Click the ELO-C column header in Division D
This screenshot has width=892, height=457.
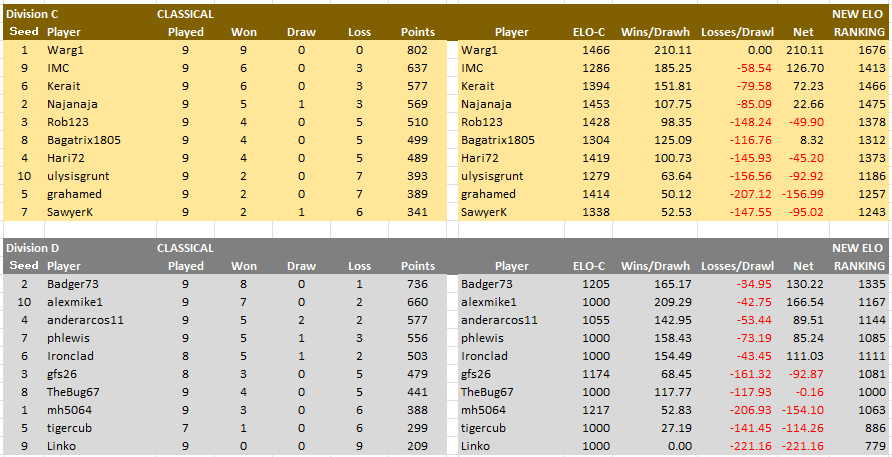[590, 266]
